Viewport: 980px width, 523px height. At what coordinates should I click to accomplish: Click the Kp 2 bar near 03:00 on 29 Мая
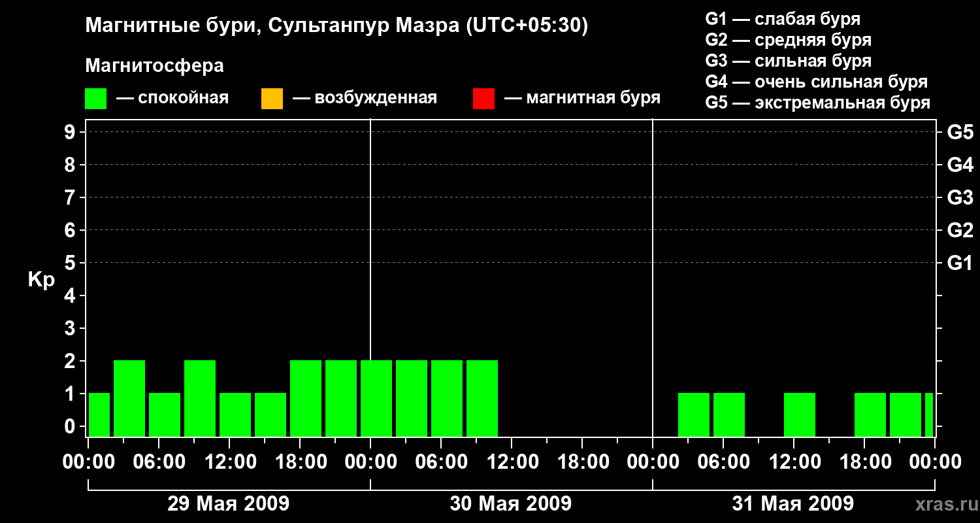pyautogui.click(x=129, y=398)
